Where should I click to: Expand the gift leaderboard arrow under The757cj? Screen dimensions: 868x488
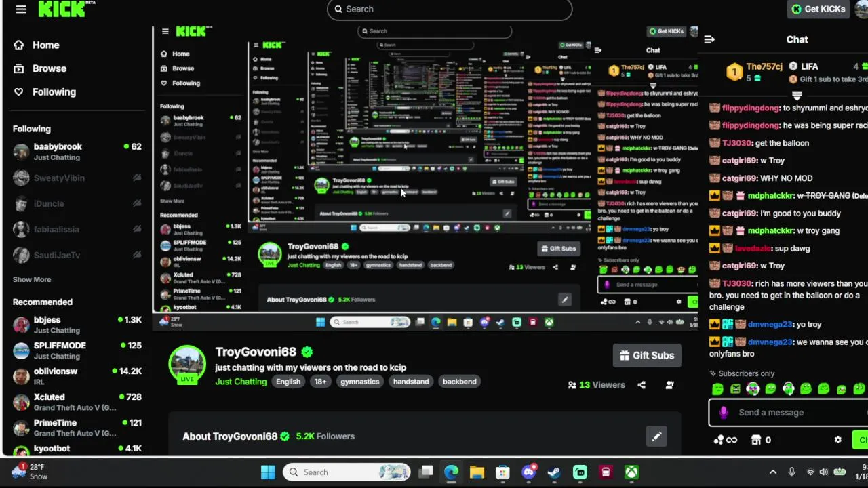point(797,96)
